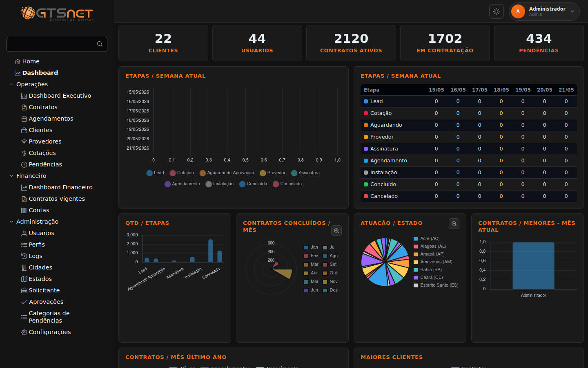Click the Jan legend color swatch

click(x=306, y=247)
